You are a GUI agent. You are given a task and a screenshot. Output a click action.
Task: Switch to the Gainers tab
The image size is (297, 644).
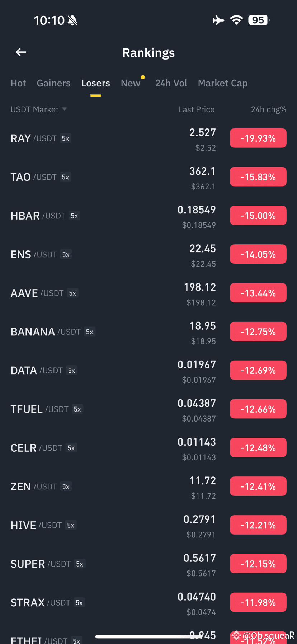coord(53,83)
